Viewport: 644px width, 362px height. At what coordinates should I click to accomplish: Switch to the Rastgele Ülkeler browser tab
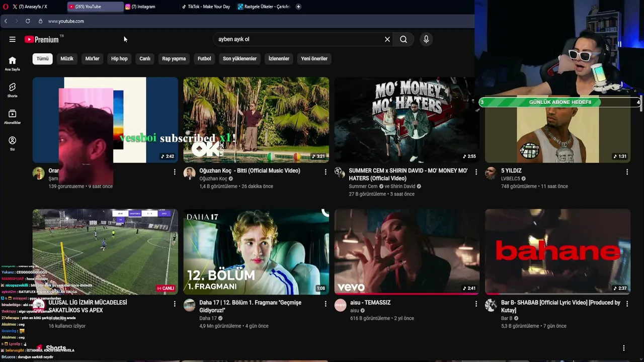click(x=264, y=7)
